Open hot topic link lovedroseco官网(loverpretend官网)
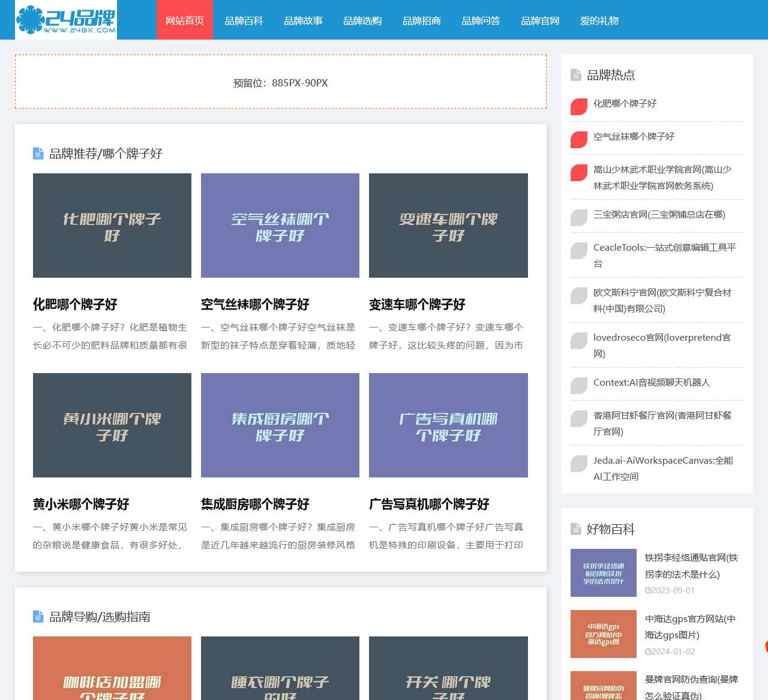Screen dimensions: 768x700 662,346
